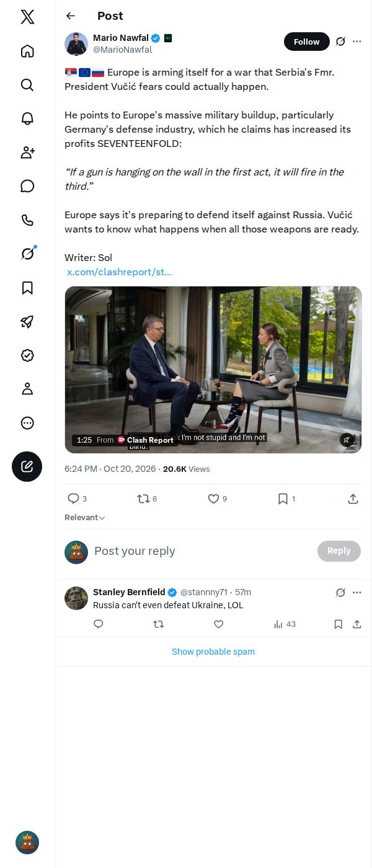372x868 pixels.
Task: Open Notifications bell icon
Action: pos(27,118)
